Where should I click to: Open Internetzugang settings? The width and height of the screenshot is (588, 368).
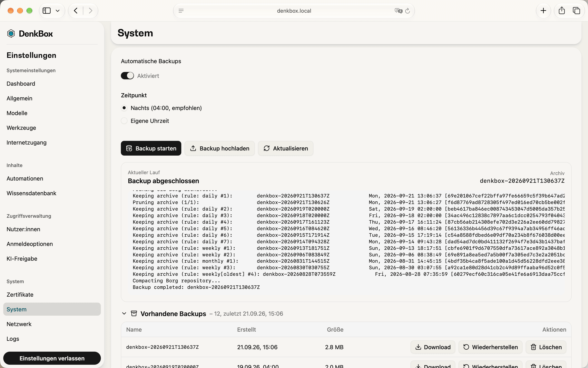click(x=27, y=142)
